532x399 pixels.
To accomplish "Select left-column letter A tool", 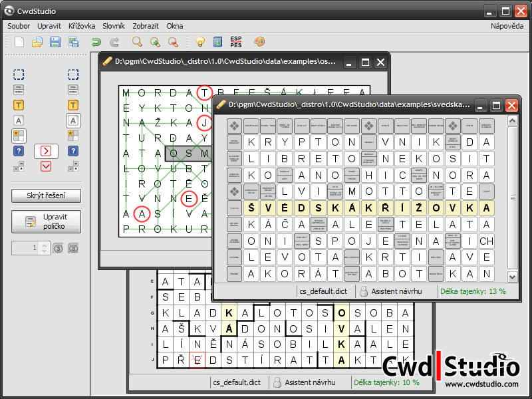I will tap(19, 120).
